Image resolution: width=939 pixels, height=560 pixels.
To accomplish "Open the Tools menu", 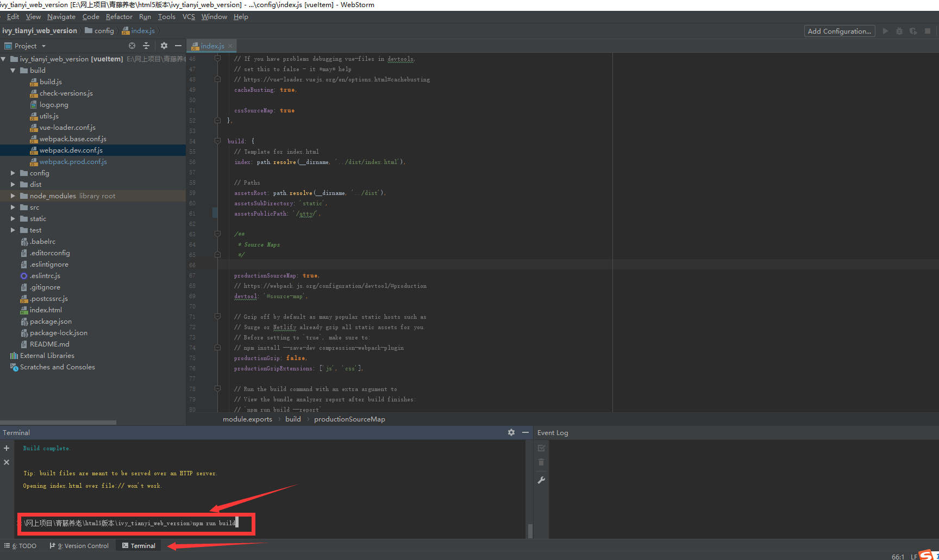I will click(167, 17).
